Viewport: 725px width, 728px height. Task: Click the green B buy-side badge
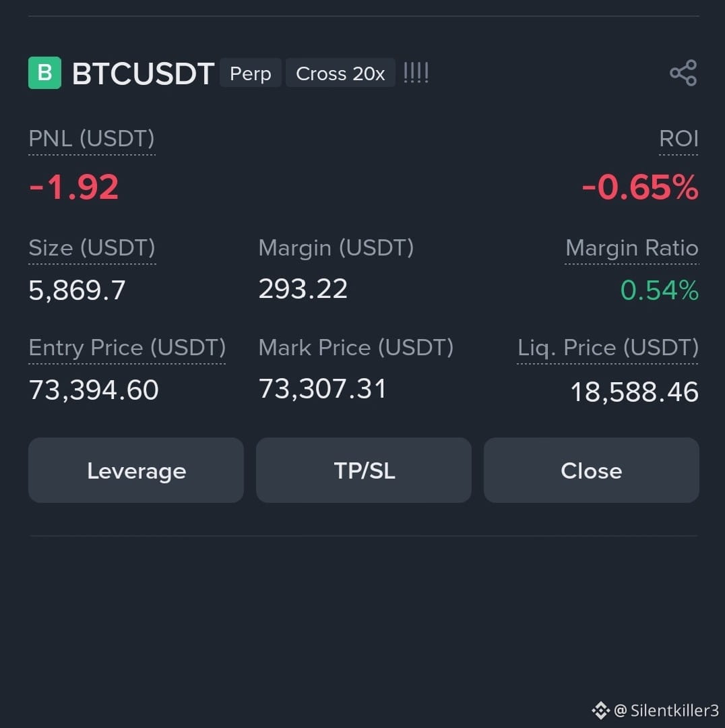tap(44, 73)
